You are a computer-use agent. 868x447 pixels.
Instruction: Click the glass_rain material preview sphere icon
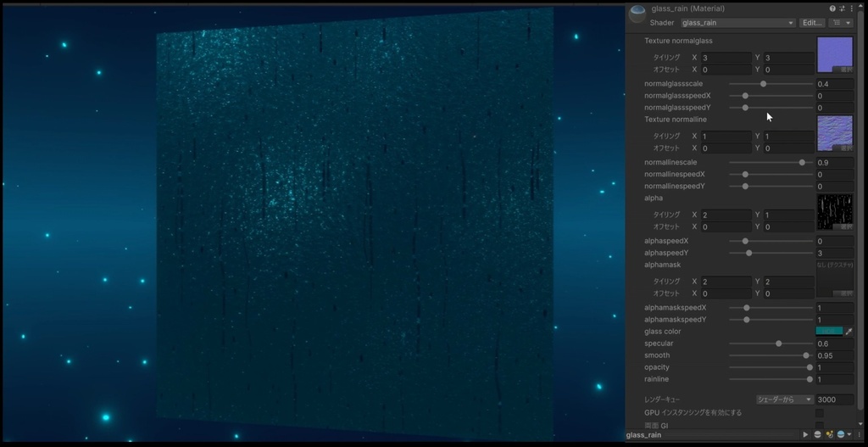[x=637, y=14]
